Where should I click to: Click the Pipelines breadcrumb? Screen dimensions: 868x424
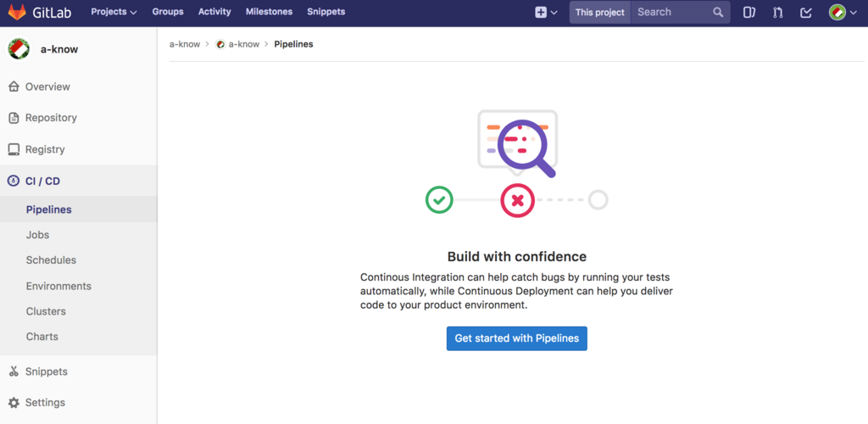[x=293, y=44]
